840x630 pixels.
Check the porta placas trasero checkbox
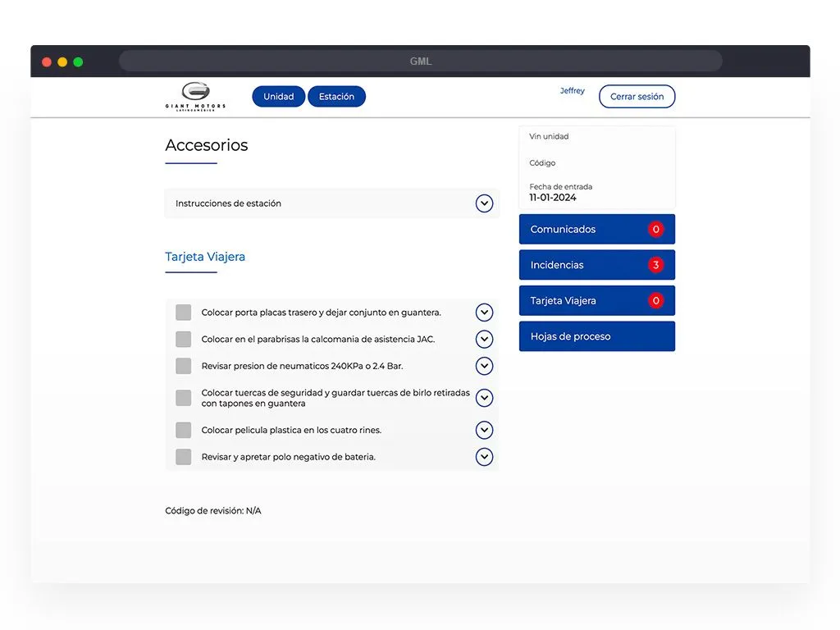coord(184,313)
